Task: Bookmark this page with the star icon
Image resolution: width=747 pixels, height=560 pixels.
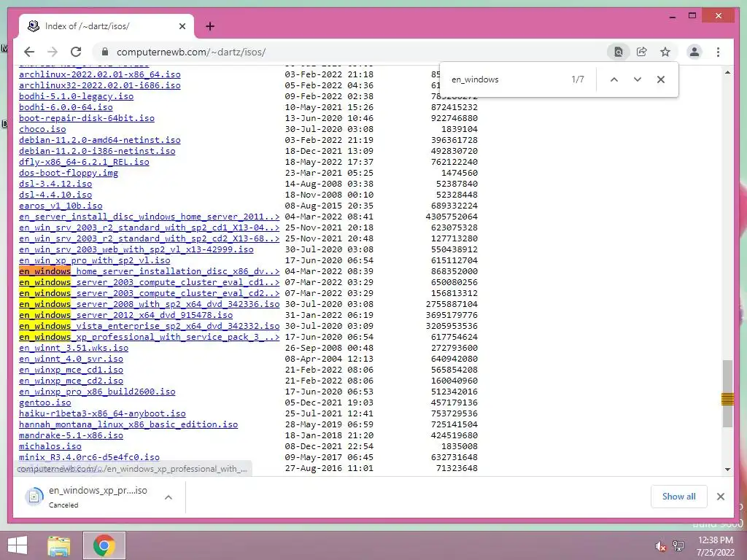Action: coord(665,52)
